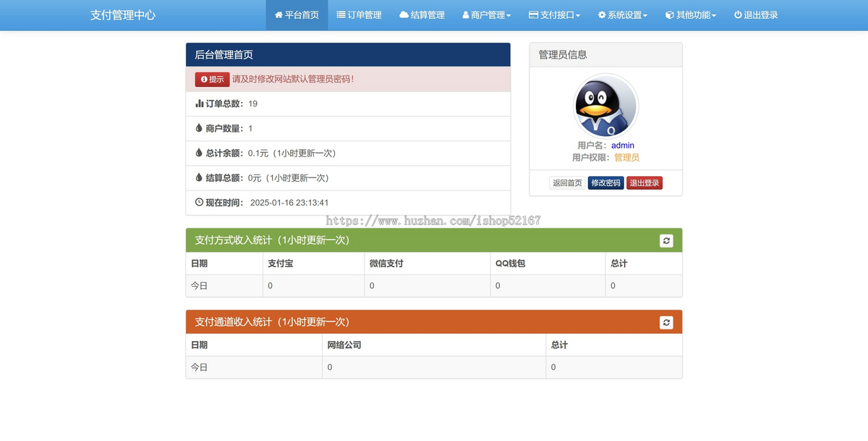Refresh the 支付通道收入统计 panel

point(666,322)
